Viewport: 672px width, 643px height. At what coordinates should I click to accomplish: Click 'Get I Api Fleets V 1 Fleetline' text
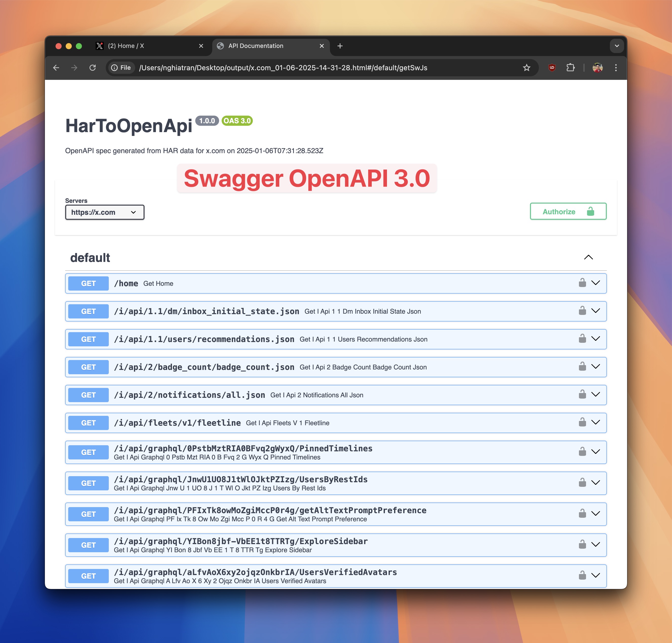(x=288, y=423)
